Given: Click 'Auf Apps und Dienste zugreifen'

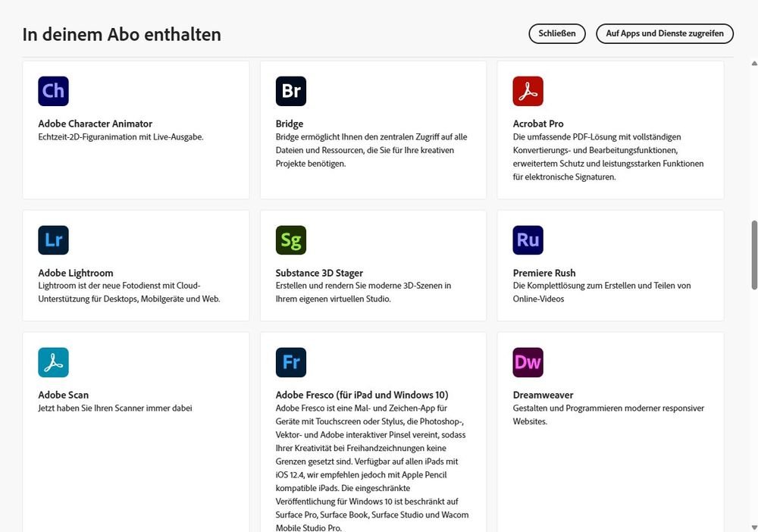Looking at the screenshot, I should click(665, 33).
